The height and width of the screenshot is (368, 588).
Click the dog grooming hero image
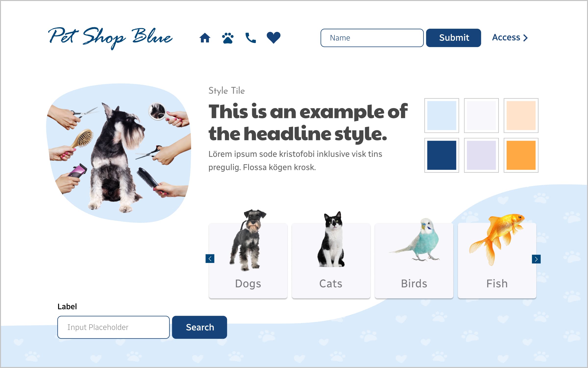119,153
